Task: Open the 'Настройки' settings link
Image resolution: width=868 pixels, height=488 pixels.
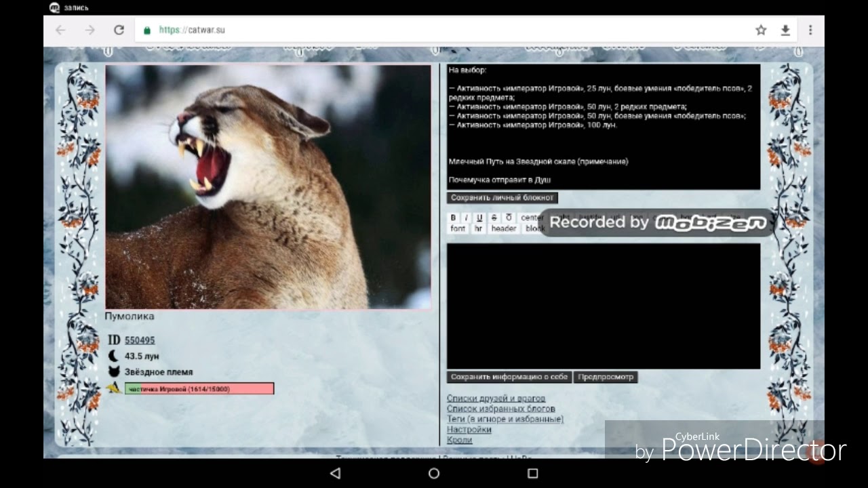Action: [469, 429]
